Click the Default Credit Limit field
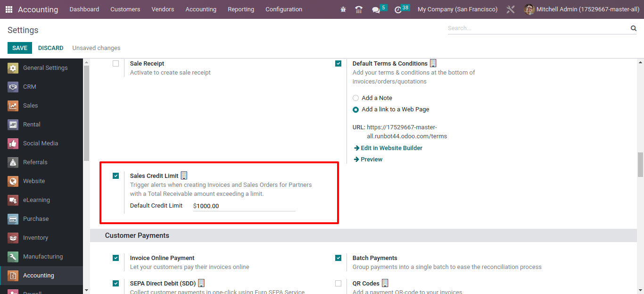 click(x=244, y=206)
